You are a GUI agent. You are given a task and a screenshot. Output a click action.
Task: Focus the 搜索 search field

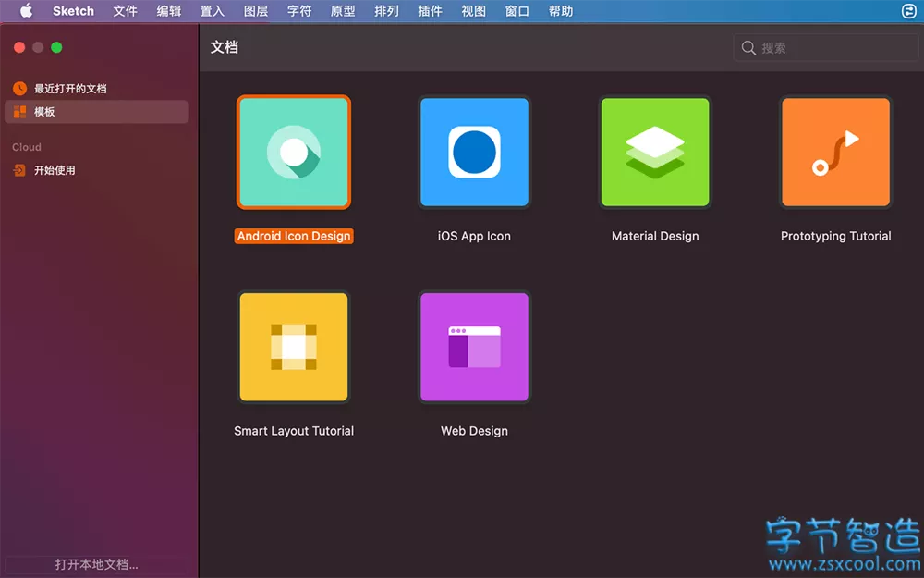[825, 48]
